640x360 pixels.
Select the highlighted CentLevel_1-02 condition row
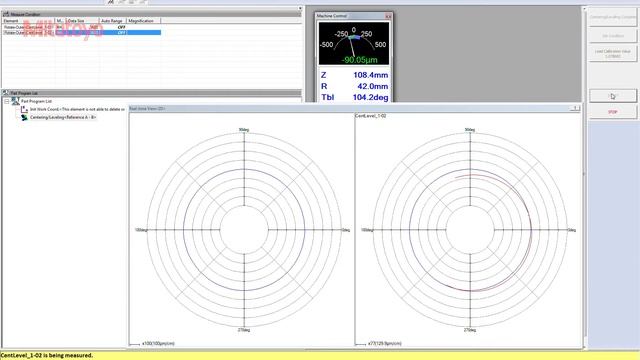pyautogui.click(x=82, y=32)
